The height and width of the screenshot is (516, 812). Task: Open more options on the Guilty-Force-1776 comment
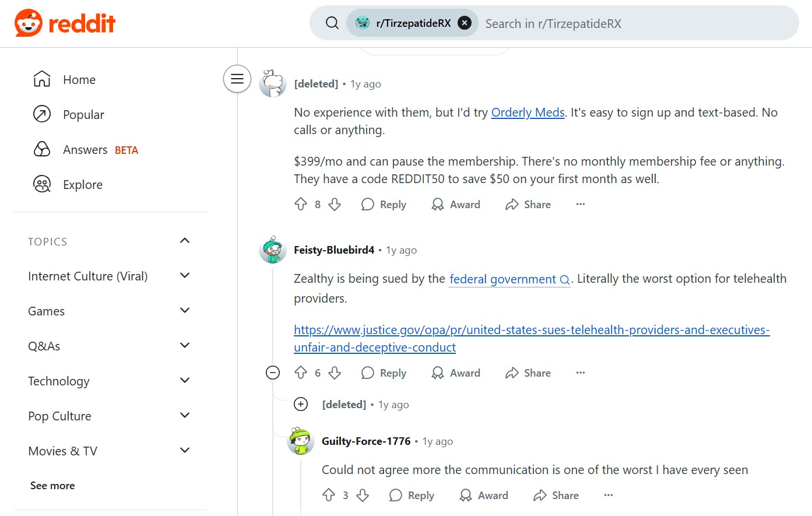tap(609, 495)
